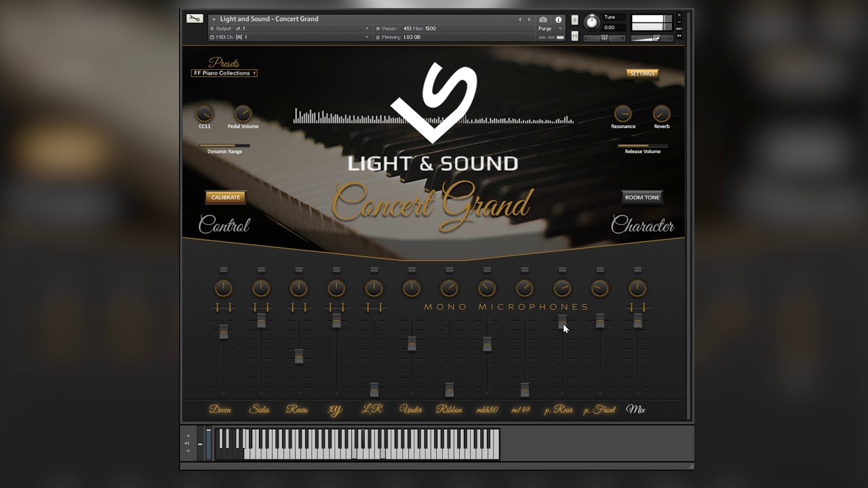Image resolution: width=868 pixels, height=488 pixels.
Task: Open the Purge menu
Action: [x=550, y=28]
